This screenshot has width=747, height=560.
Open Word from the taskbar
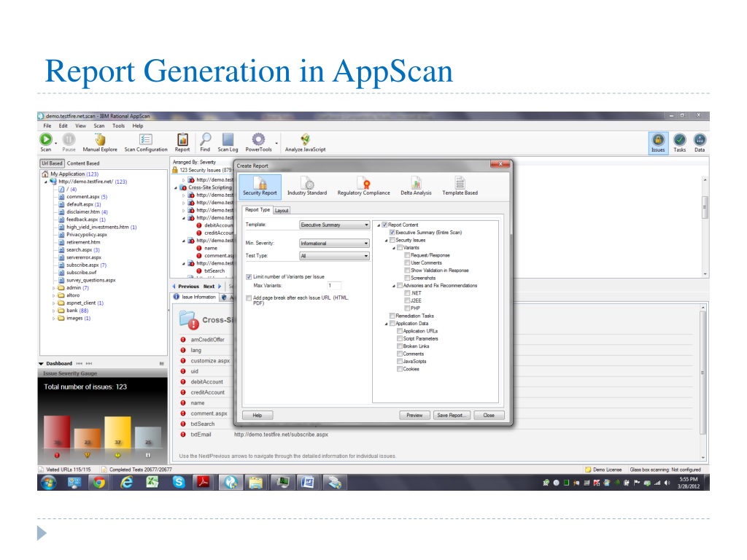(x=308, y=483)
